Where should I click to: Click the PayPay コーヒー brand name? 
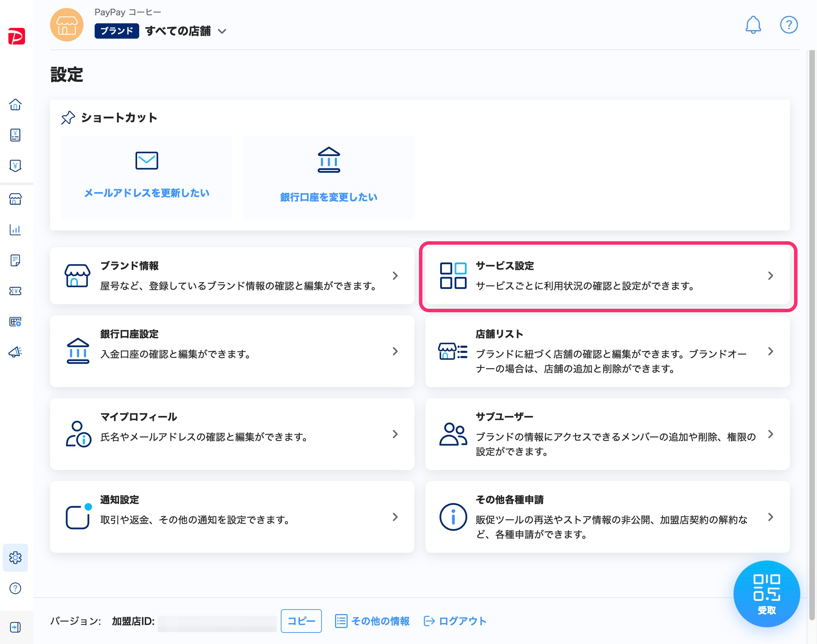(128, 12)
